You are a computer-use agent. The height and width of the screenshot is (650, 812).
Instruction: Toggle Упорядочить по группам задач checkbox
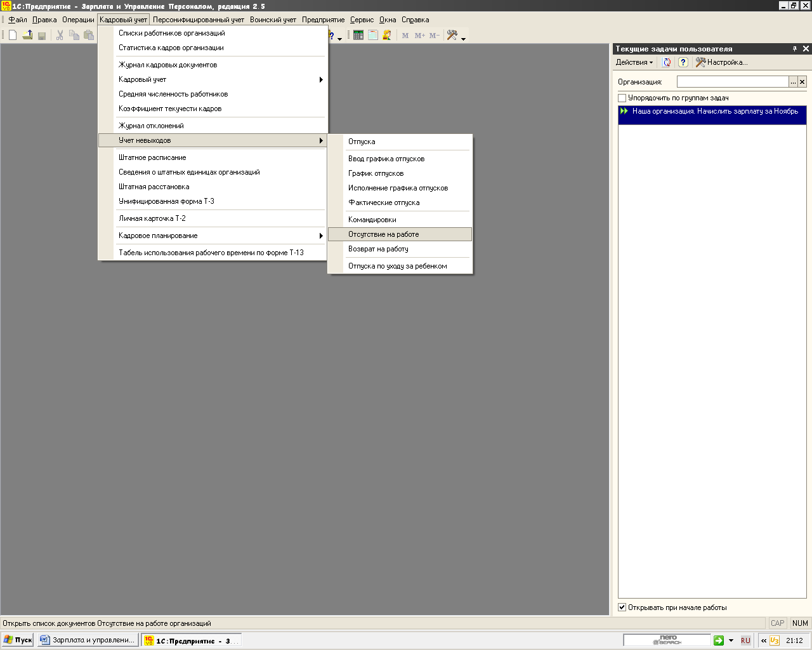tap(622, 98)
